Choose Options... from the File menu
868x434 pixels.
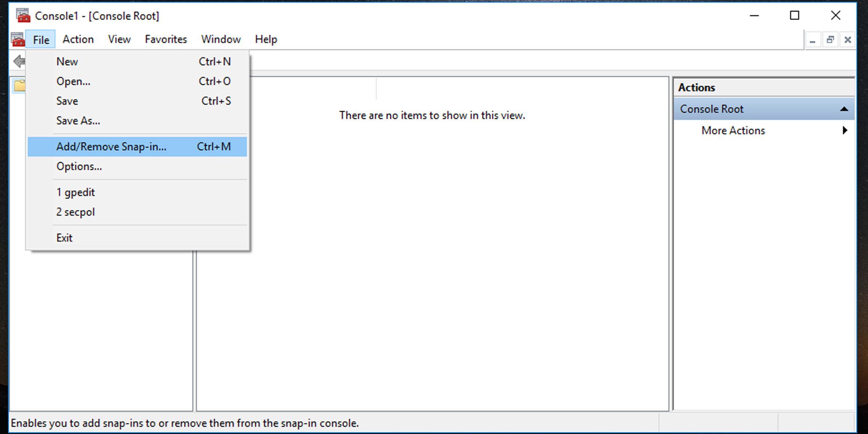(137, 166)
